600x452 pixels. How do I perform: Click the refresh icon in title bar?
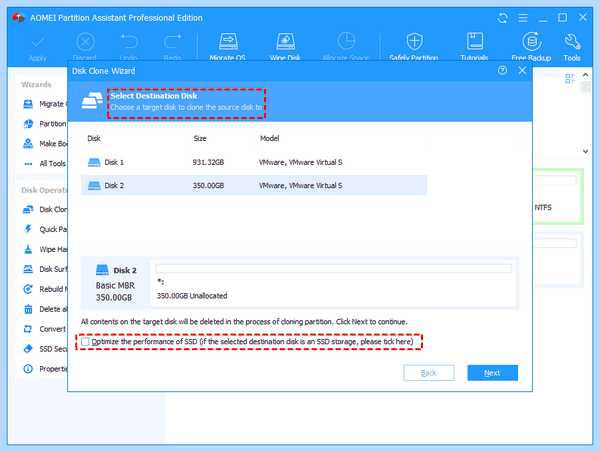click(502, 18)
